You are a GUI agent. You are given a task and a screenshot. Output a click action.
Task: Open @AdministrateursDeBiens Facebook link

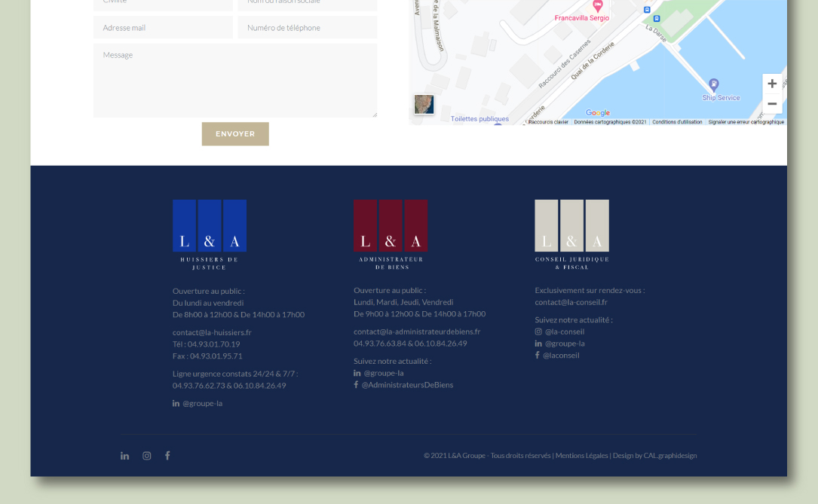[x=403, y=385]
